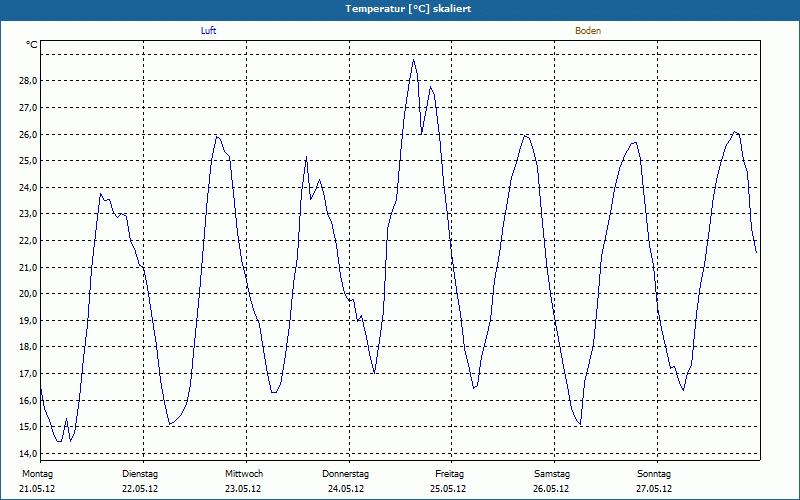The width and height of the screenshot is (800, 500).
Task: Click the chart title Temperatur [°C] skaliert
Action: pyautogui.click(x=408, y=9)
